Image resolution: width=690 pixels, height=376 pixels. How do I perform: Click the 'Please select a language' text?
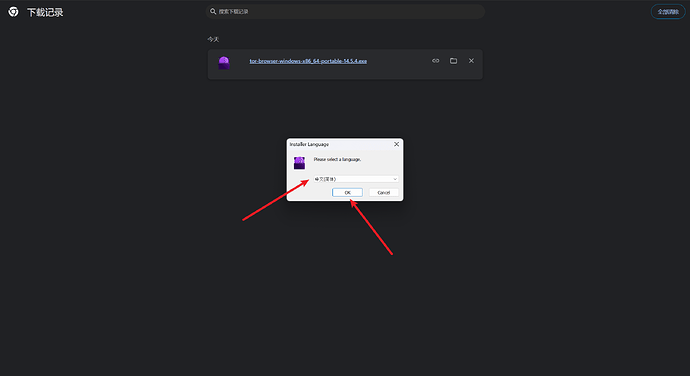(337, 159)
